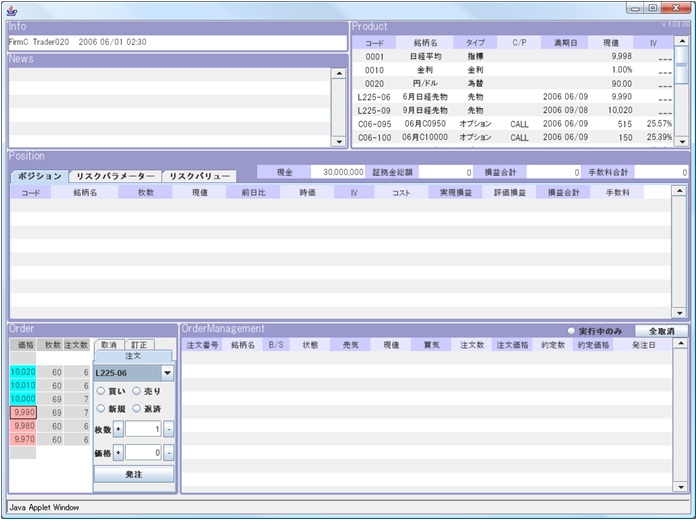Click the 枚数 quantity input field

pos(143,429)
